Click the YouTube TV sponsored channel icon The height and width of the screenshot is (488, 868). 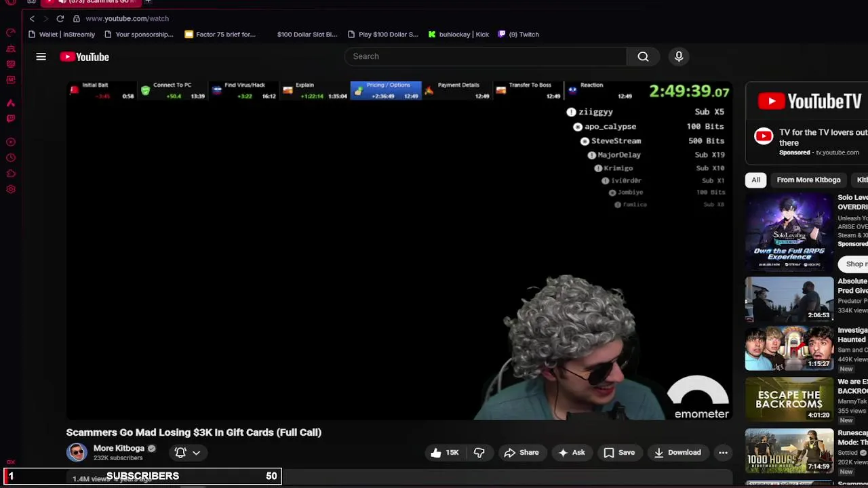pyautogui.click(x=764, y=136)
